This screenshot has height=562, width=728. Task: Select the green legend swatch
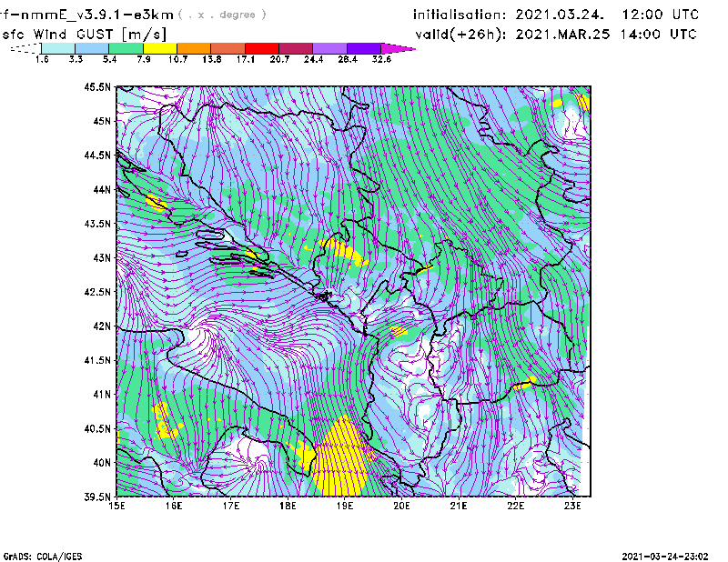coord(126,48)
